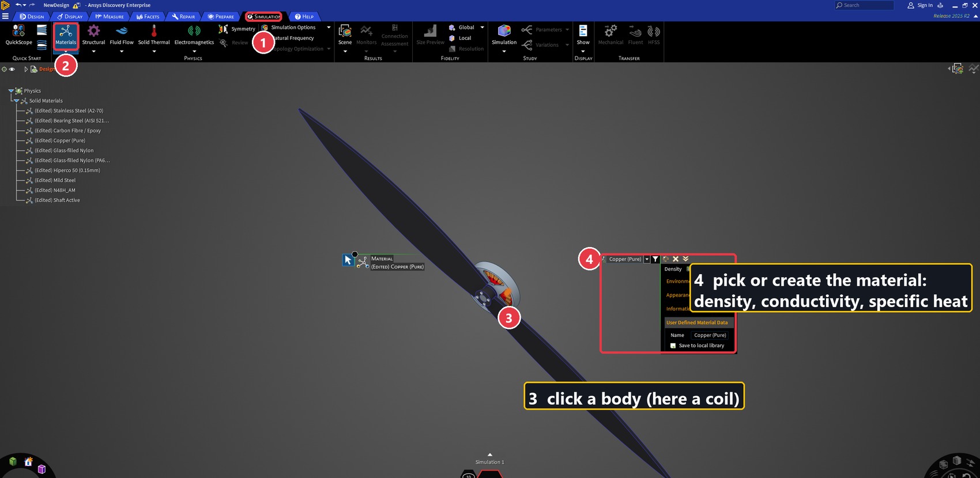The image size is (980, 478).
Task: Click the Simulation study cube icon
Action: tap(504, 31)
